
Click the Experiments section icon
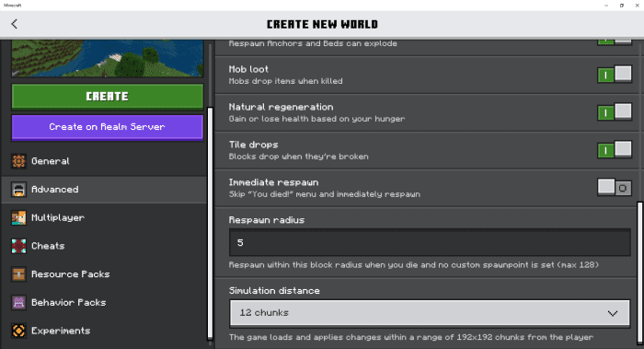18,331
